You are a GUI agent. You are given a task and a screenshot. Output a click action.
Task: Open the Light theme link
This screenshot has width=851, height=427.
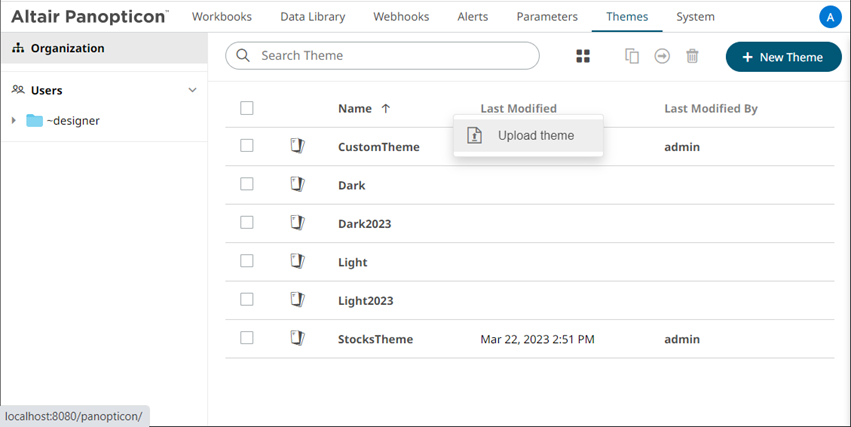tap(352, 262)
